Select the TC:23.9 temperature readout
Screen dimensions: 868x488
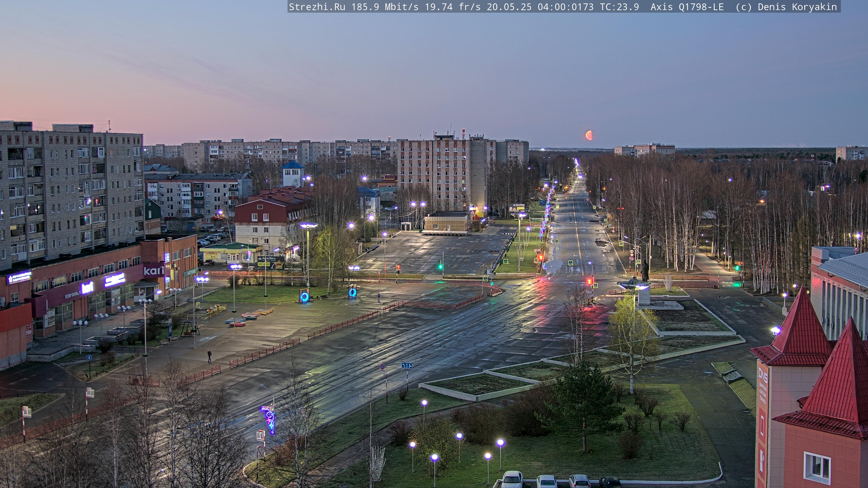(619, 7)
